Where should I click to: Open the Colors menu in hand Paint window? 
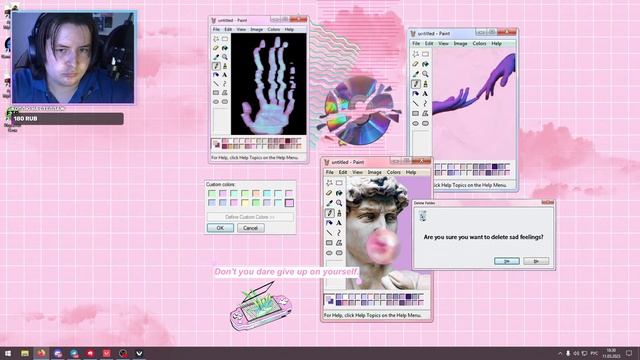[x=273, y=29]
